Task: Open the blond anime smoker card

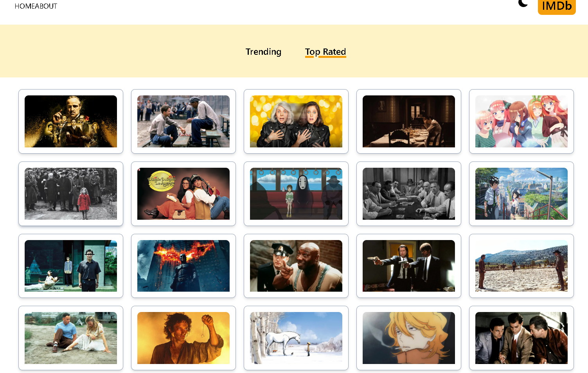Action: point(409,338)
